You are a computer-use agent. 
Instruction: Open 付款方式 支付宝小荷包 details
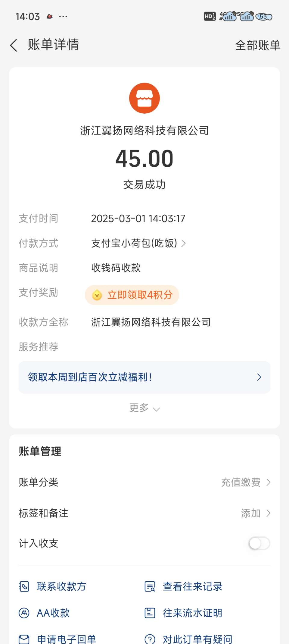138,243
